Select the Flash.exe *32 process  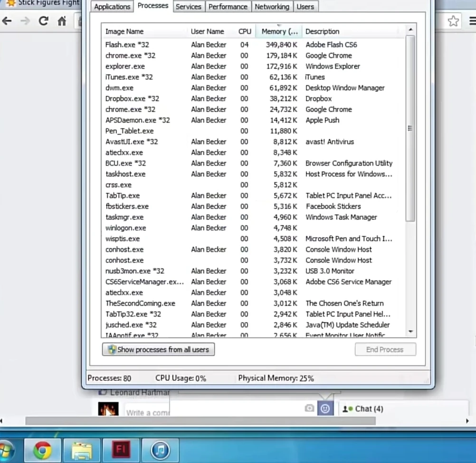[x=254, y=45]
